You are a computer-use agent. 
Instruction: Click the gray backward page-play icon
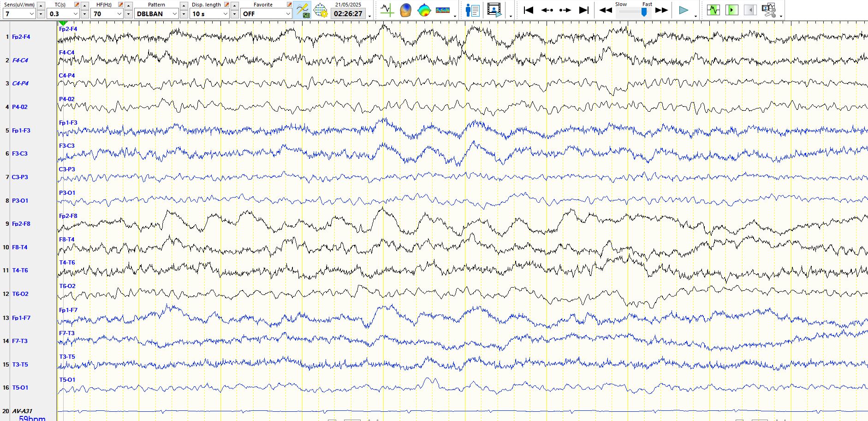coord(750,10)
